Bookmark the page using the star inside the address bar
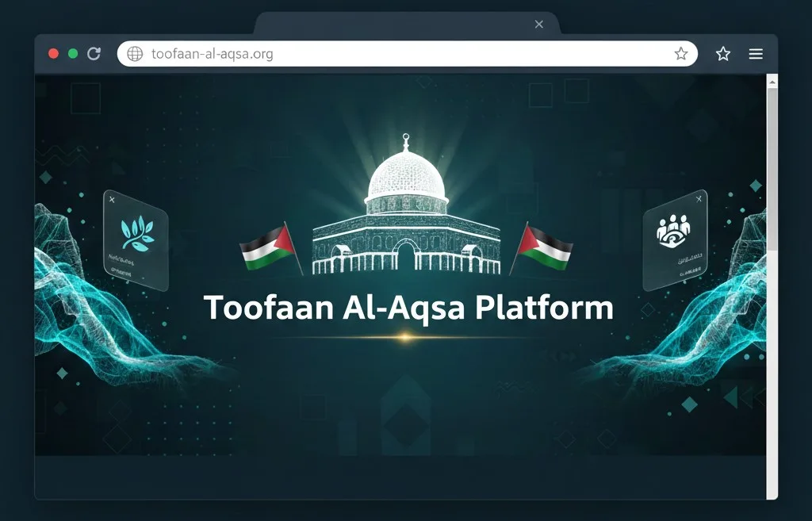This screenshot has width=812, height=521. click(681, 53)
